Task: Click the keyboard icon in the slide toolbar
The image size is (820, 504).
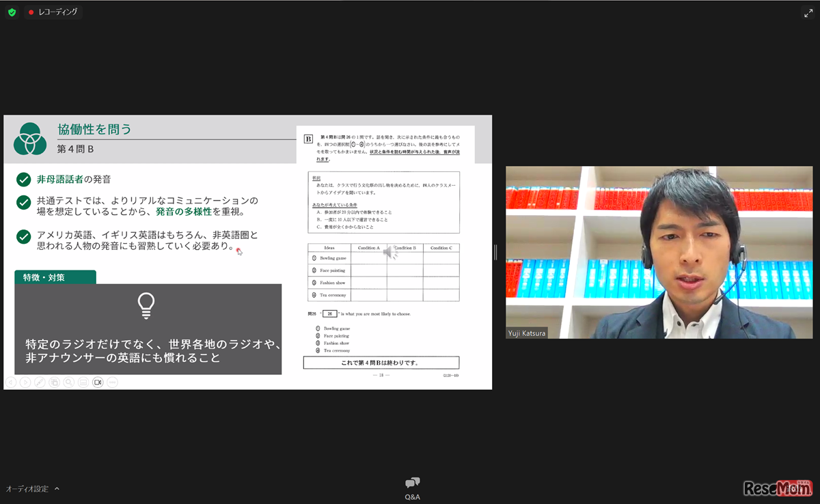Action: coord(83,382)
